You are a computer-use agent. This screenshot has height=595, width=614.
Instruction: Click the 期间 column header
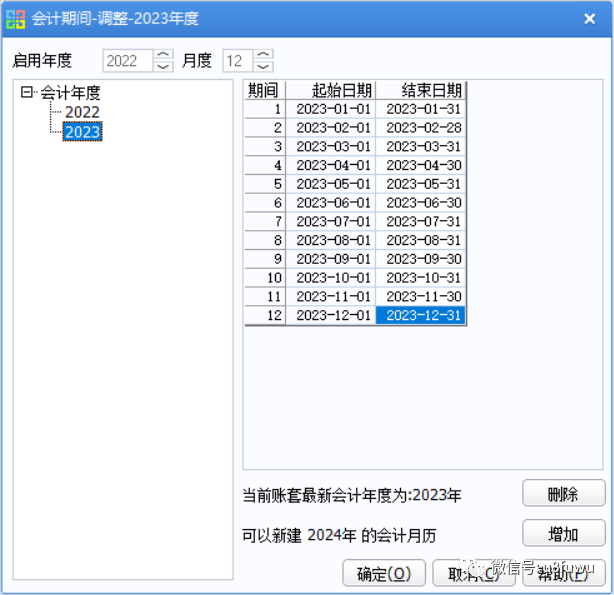pos(265,90)
